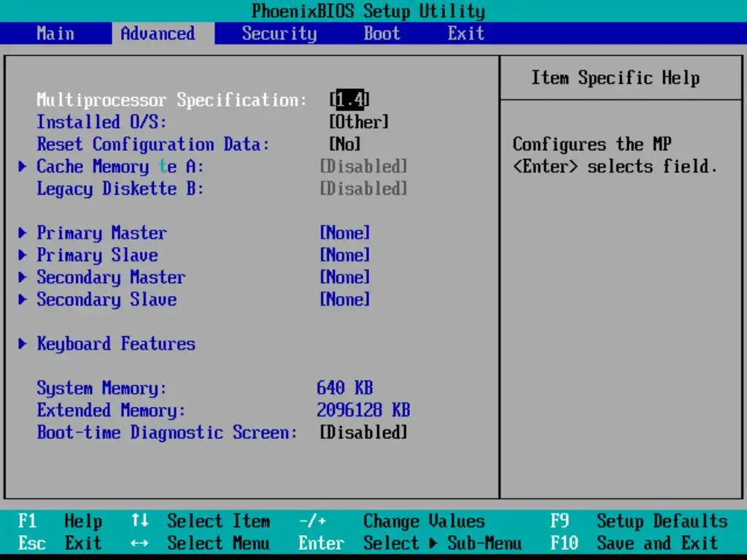Viewport: 747px width, 560px height.
Task: Open the Keyboard Features entry
Action: pos(116,344)
